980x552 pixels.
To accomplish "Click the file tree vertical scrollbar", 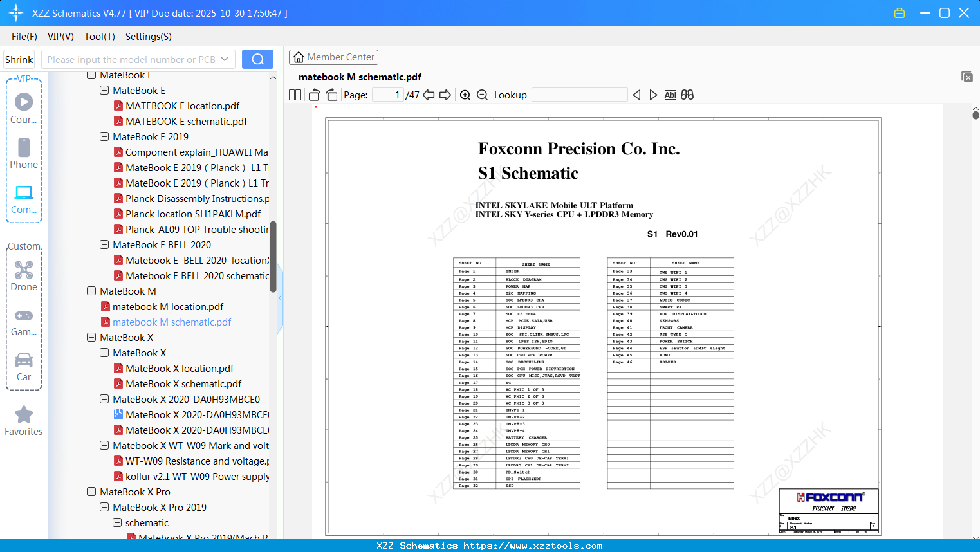I will click(273, 257).
